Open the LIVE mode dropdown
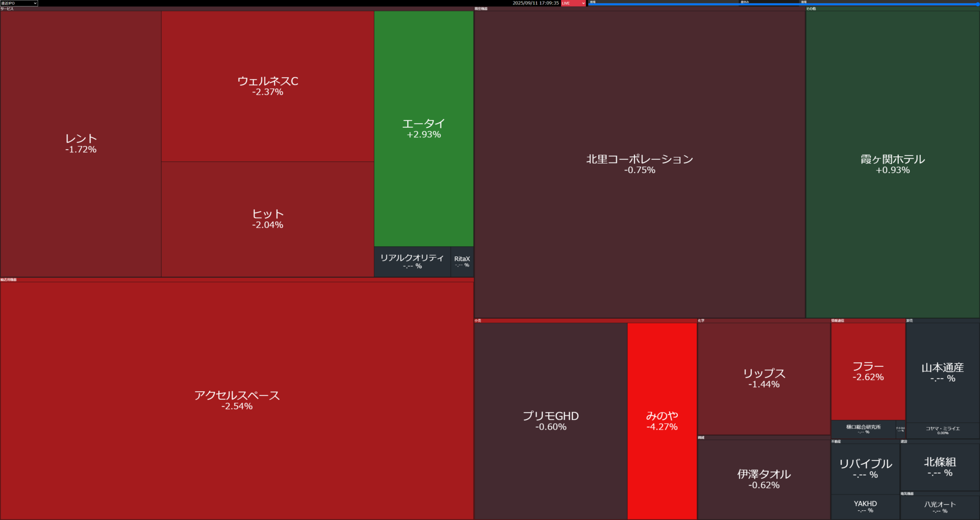The image size is (980, 520). (573, 3)
